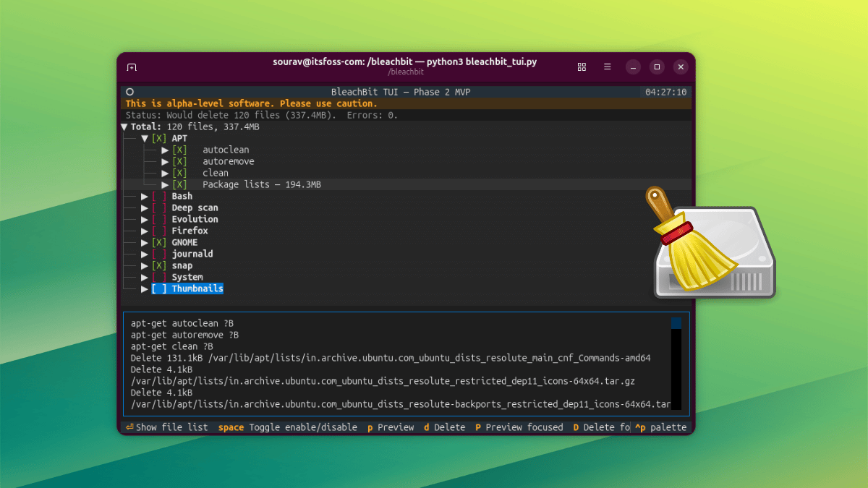Click the alpha-level software warning banner
This screenshot has height=488, width=868.
pos(406,103)
